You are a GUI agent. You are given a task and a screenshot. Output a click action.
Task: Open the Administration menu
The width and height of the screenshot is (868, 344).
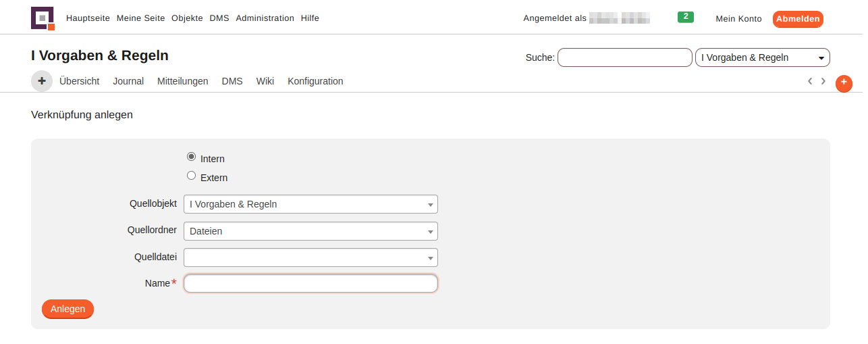265,18
